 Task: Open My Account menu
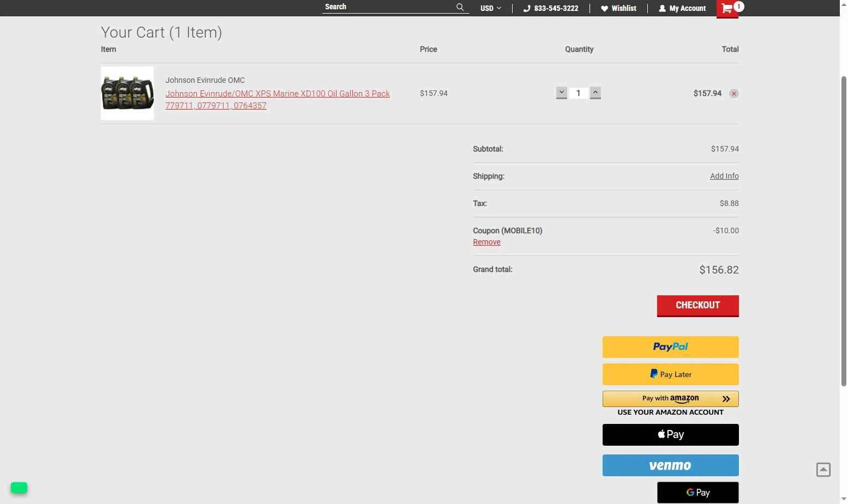(x=682, y=8)
